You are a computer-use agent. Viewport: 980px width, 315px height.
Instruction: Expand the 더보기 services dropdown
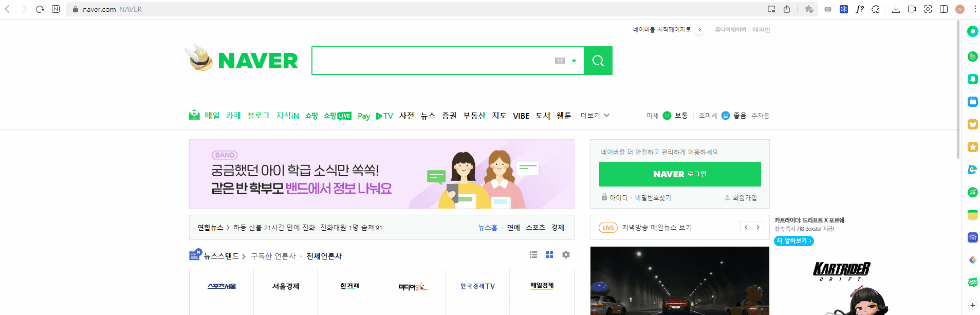click(595, 116)
